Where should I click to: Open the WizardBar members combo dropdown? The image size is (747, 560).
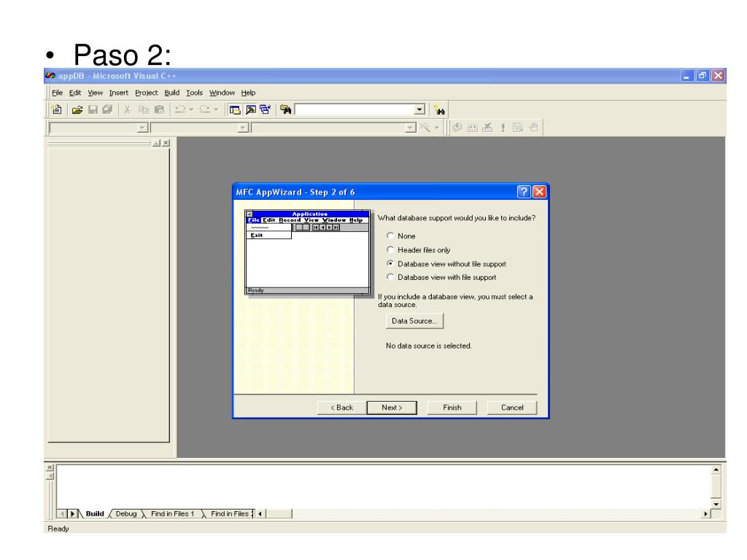(x=411, y=128)
